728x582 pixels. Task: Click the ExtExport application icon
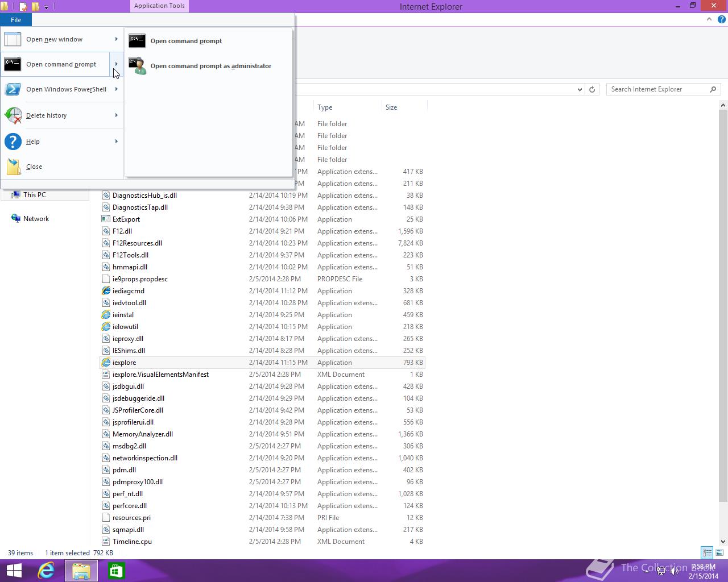point(106,219)
